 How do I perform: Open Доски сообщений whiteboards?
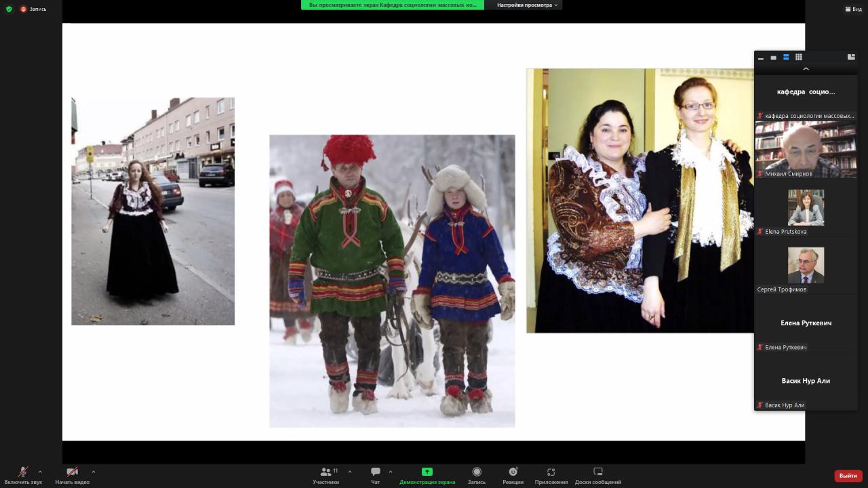pyautogui.click(x=597, y=474)
